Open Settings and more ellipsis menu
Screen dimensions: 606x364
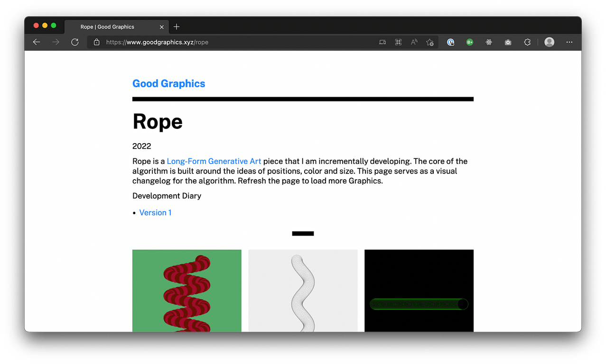tap(569, 42)
